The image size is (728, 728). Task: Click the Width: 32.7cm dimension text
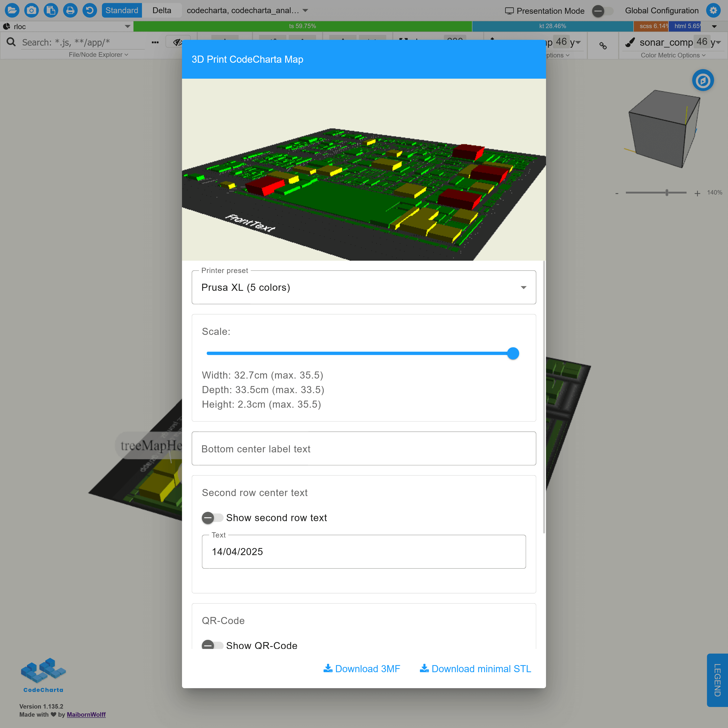tap(262, 375)
